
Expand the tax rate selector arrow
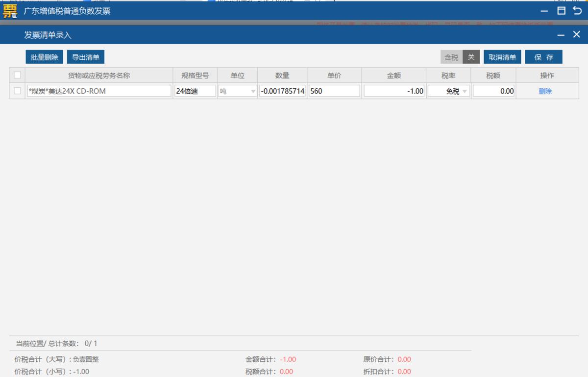[x=464, y=91]
